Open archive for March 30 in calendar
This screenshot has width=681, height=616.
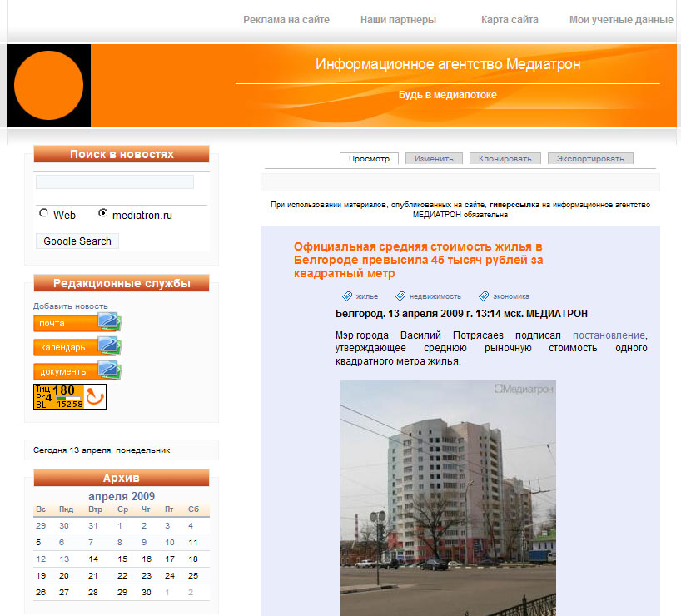[64, 525]
